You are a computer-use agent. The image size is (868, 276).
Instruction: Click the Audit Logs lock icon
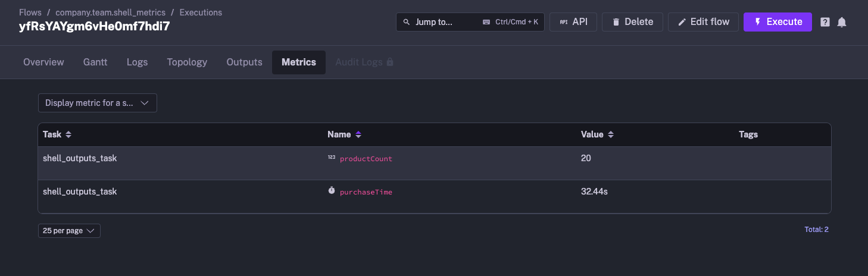(390, 62)
